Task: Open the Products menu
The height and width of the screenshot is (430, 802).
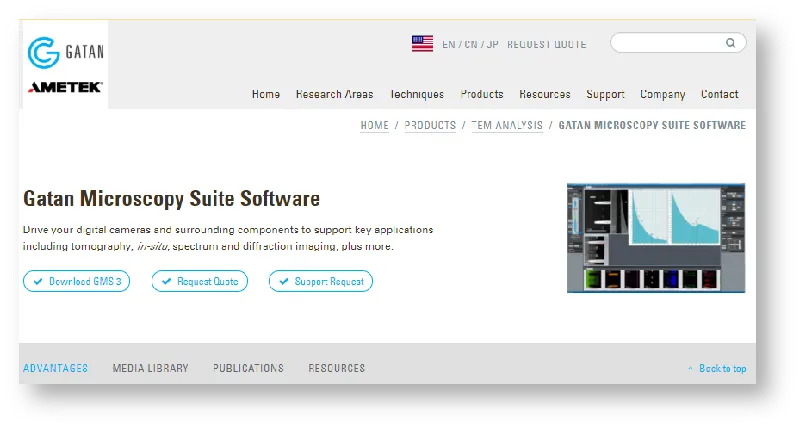Action: click(x=482, y=95)
